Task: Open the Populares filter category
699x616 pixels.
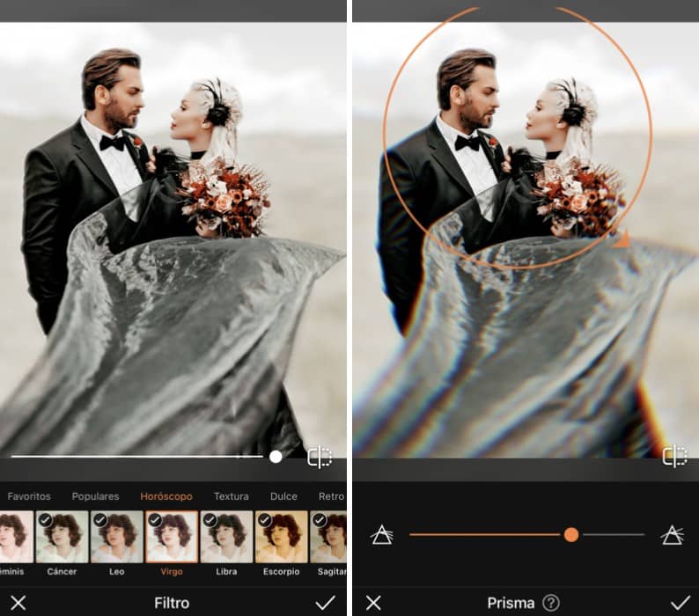Action: tap(95, 496)
